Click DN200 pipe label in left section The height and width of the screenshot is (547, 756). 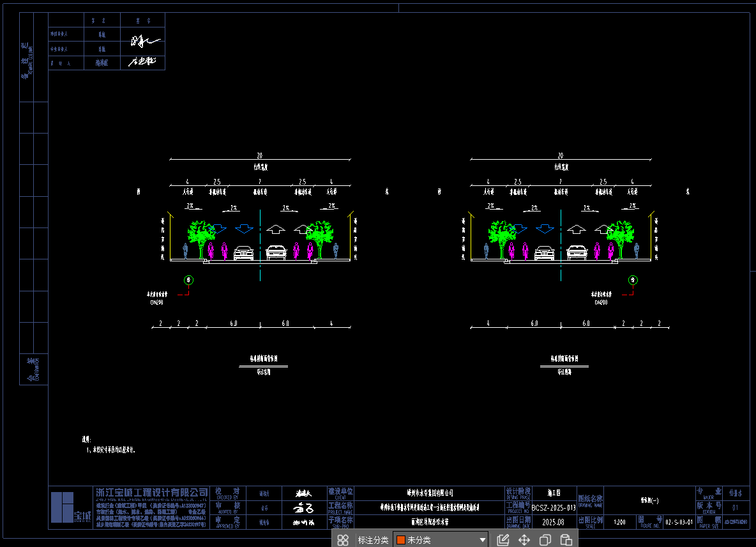coord(156,302)
